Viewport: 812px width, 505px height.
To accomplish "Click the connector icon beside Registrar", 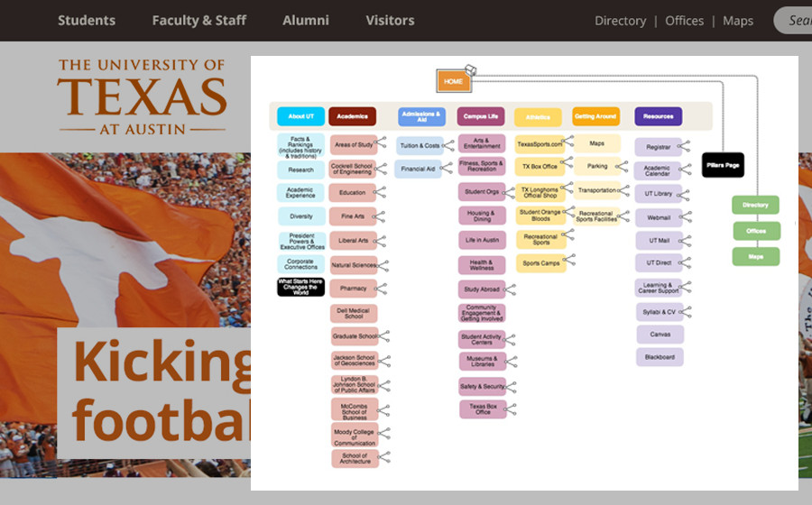I will (x=684, y=146).
